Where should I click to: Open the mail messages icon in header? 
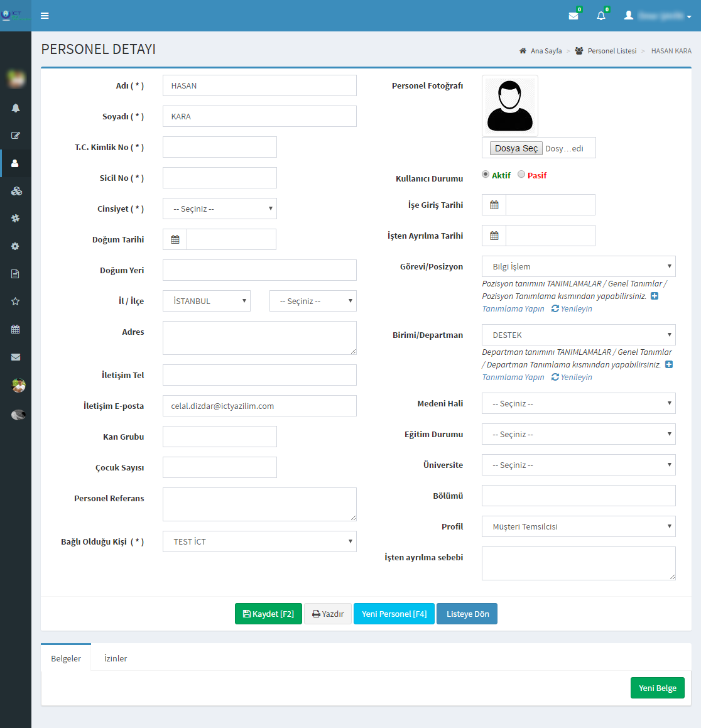573,16
